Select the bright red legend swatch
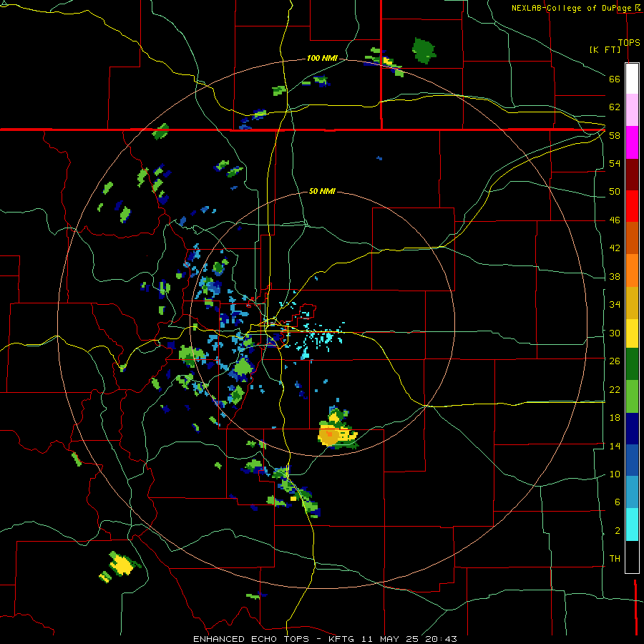Image resolution: width=644 pixels, height=644 pixels. coord(632,206)
